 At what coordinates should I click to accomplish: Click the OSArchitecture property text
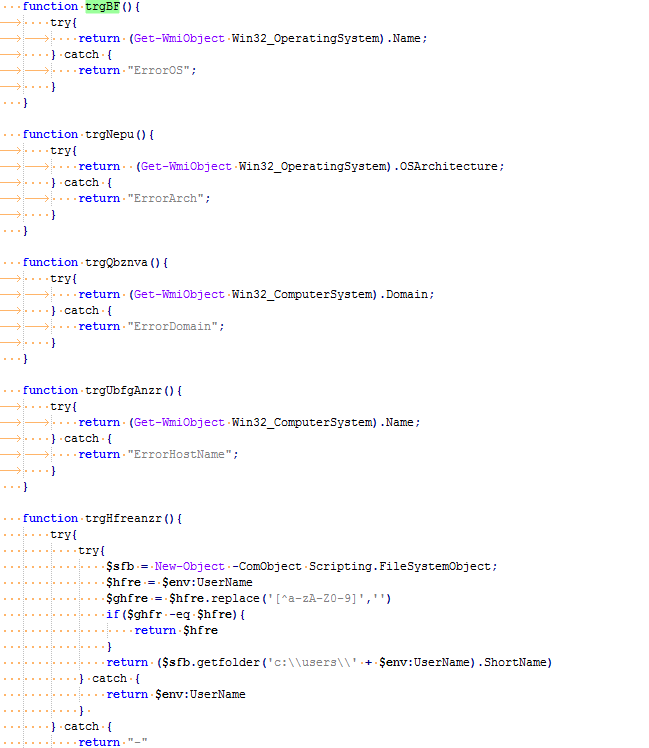tap(449, 166)
